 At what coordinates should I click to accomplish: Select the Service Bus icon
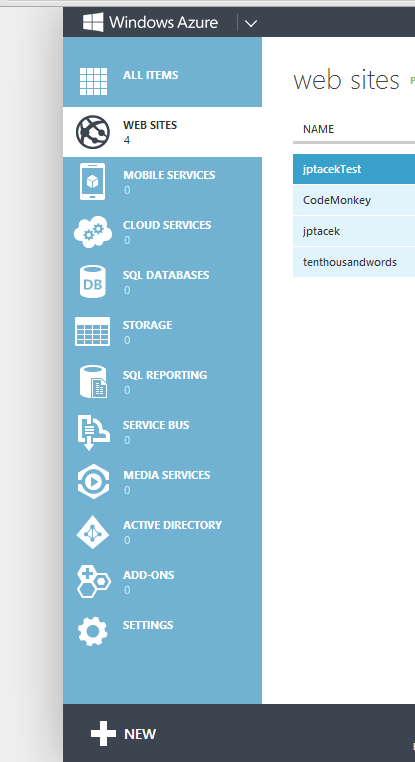click(x=93, y=432)
